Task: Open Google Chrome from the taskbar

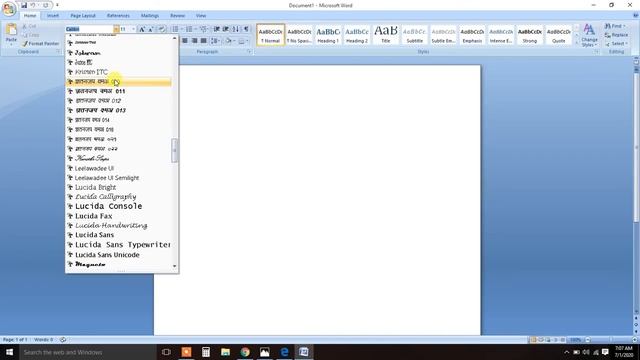Action: click(245, 352)
